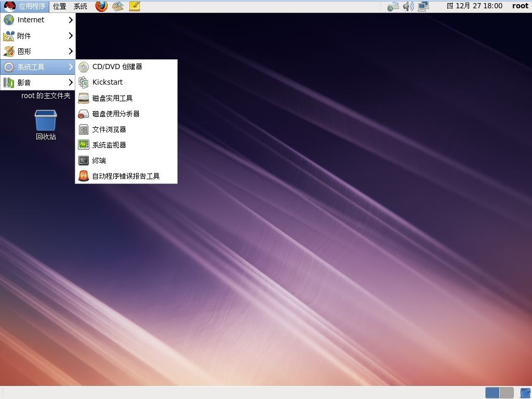Switch to the second (gray) workspace
Viewport: 532px width, 399px height.
[507, 393]
